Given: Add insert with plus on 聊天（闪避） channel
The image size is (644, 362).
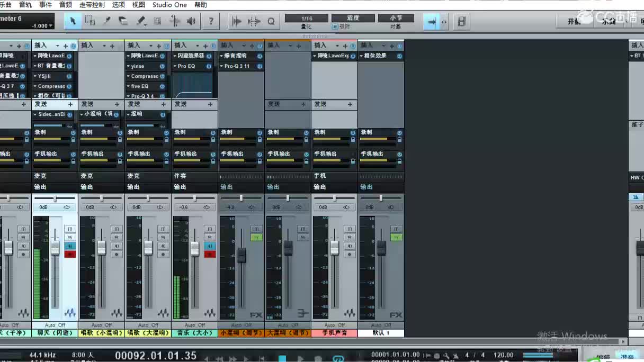Looking at the screenshot, I should click(x=66, y=46).
